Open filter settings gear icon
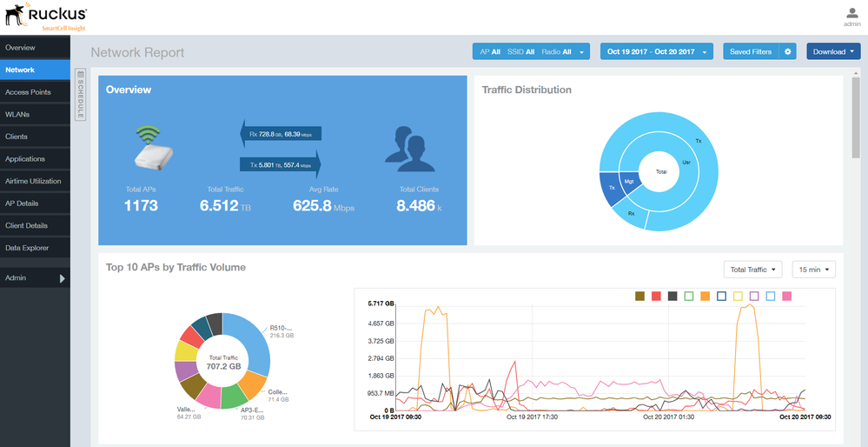Screen dimensions: 868x447 point(788,52)
